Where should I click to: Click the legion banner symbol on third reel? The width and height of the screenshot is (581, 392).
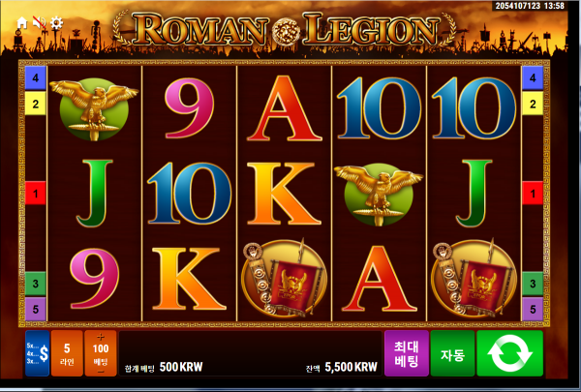(x=284, y=278)
